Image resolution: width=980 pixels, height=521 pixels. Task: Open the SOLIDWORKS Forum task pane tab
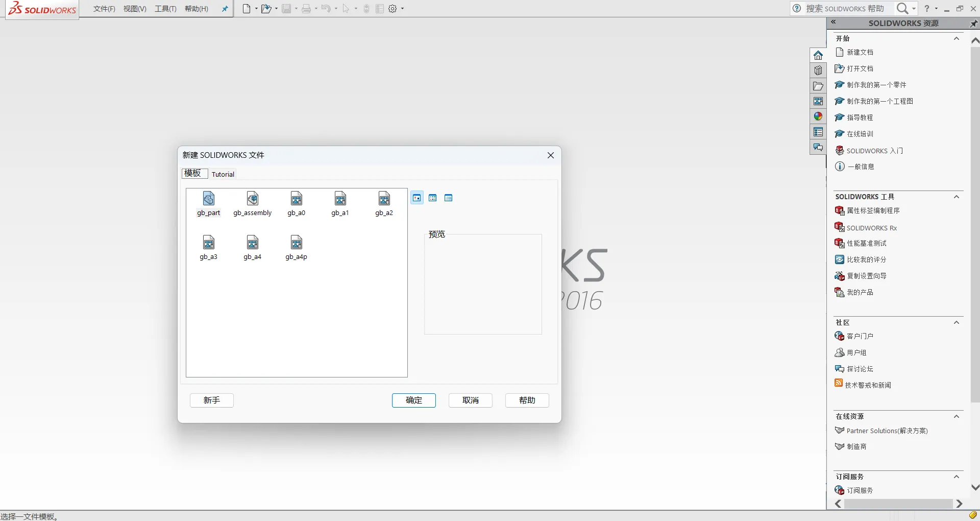[818, 147]
